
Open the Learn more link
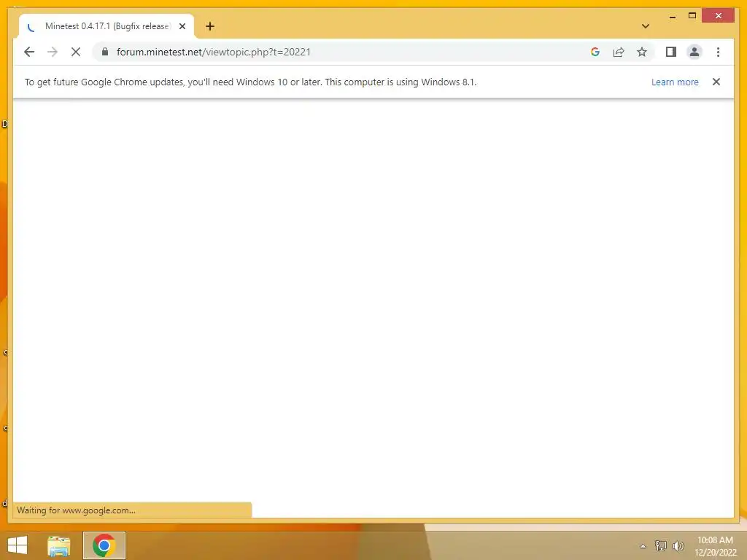coord(675,82)
